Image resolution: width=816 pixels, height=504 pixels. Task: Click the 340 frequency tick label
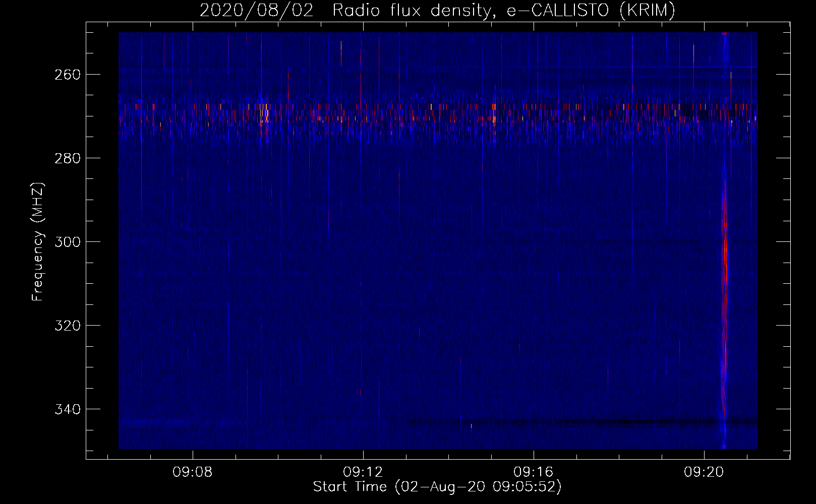[x=67, y=409]
